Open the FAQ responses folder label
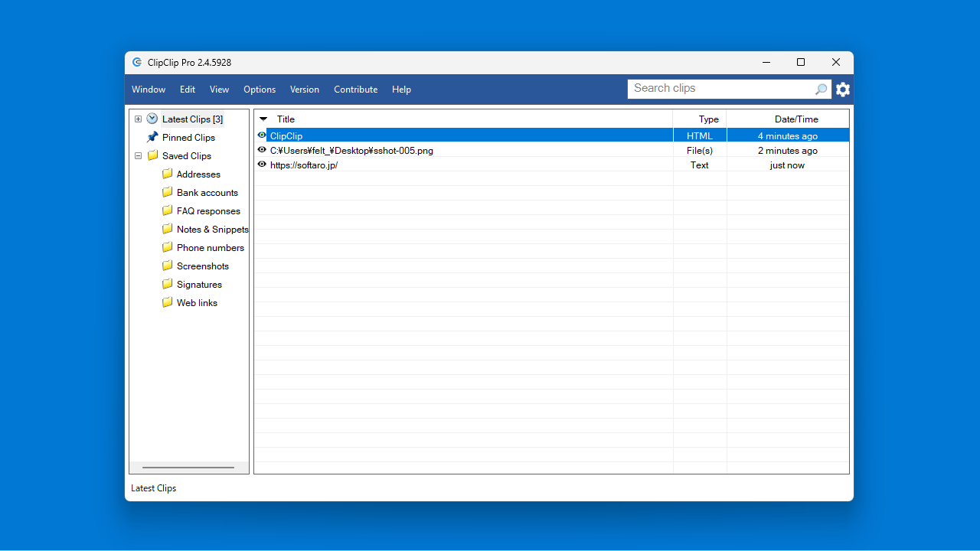This screenshot has width=980, height=551. (208, 210)
